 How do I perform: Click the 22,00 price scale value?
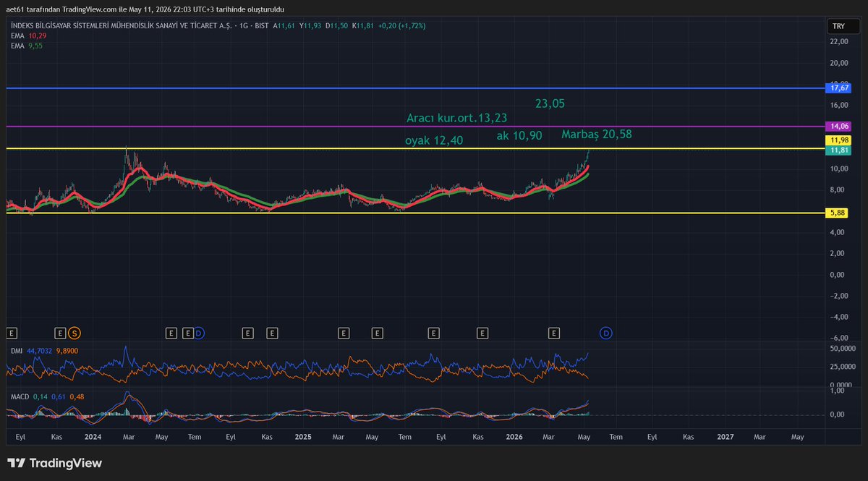[839, 41]
